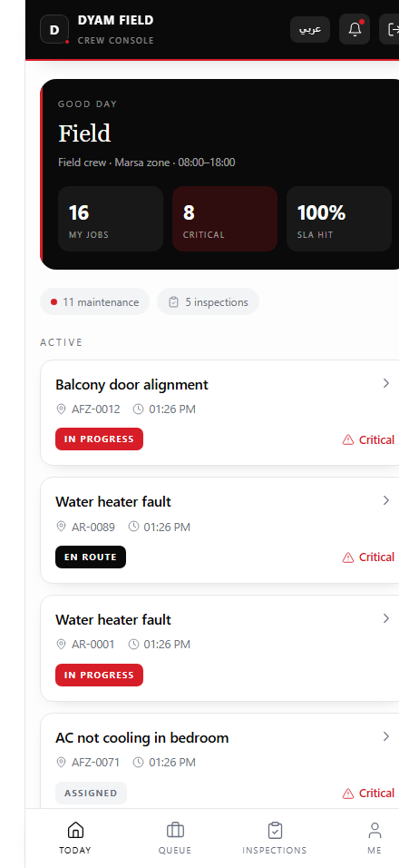
Task: Open the notifications bell
Action: click(x=355, y=29)
